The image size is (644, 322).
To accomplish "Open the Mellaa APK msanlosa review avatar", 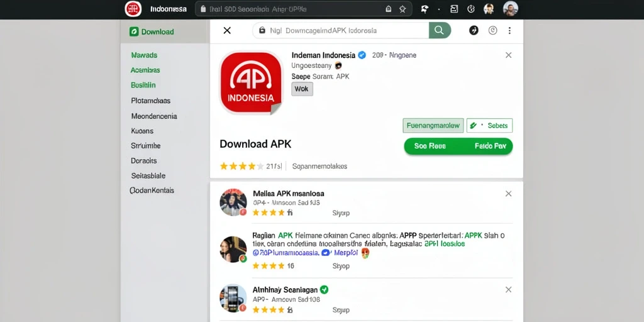I will [233, 202].
